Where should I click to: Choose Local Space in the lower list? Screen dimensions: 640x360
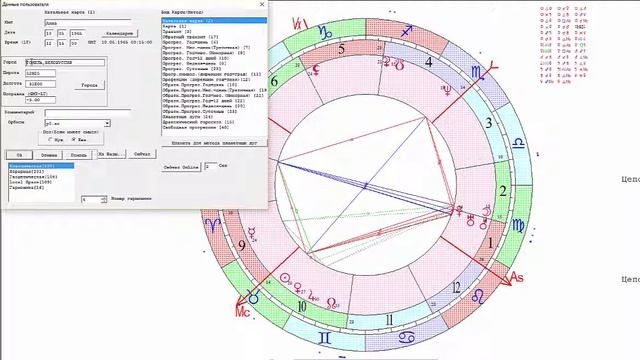point(41,182)
